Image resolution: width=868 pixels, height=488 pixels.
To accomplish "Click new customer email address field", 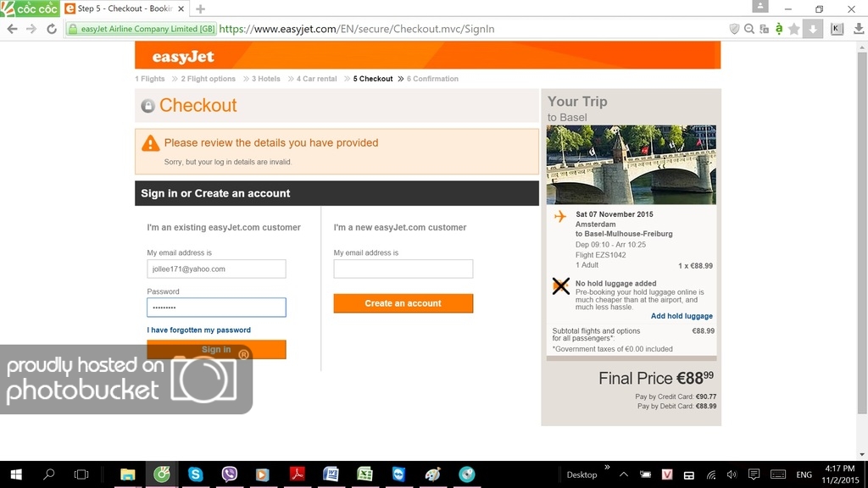I will [x=403, y=269].
